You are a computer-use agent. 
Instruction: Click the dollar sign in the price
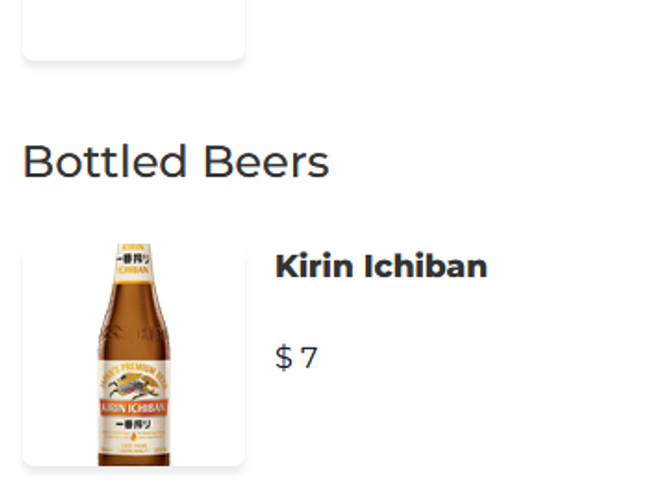[284, 358]
